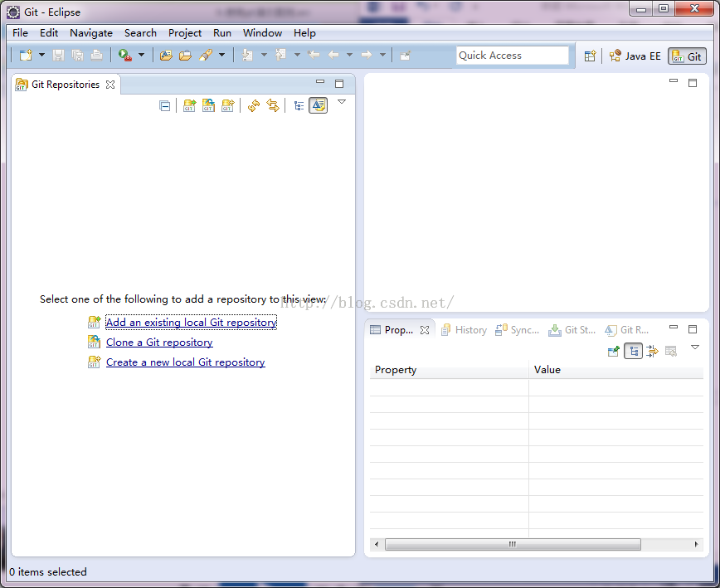Switch to the History tab
The image size is (720, 588).
[465, 330]
